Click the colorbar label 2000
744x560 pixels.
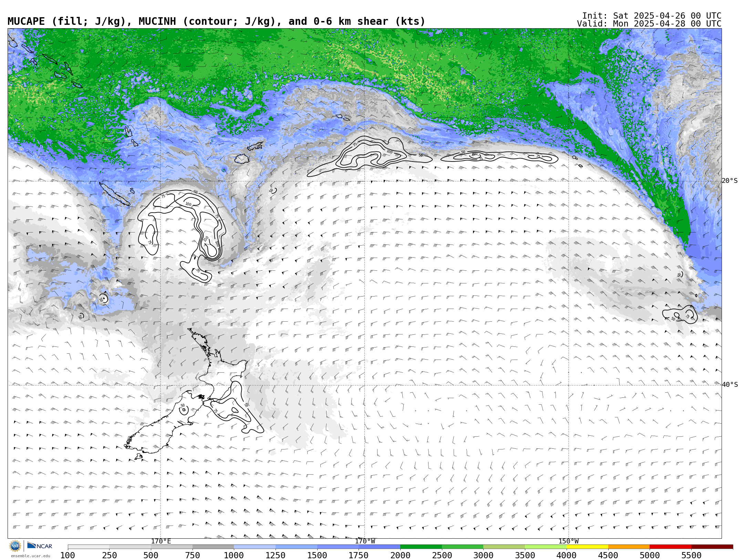coord(400,556)
